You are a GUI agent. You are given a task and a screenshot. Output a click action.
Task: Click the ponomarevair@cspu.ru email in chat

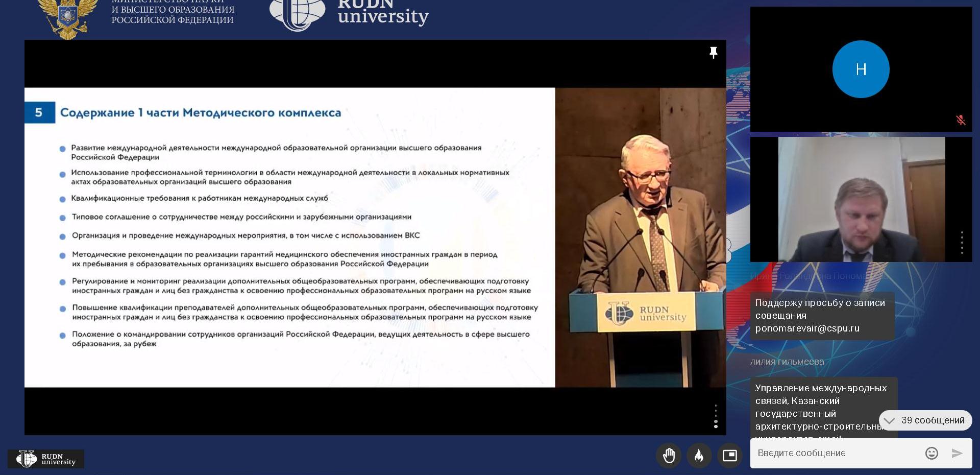click(x=807, y=328)
